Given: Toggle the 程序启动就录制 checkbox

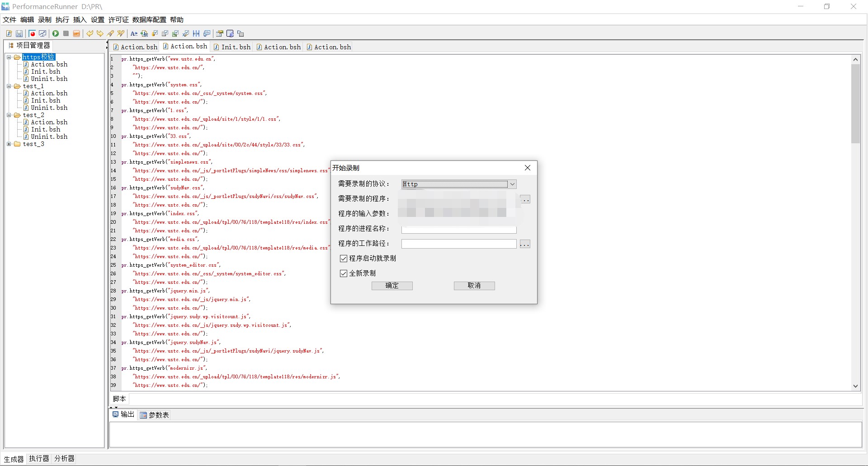Looking at the screenshot, I should [x=344, y=259].
